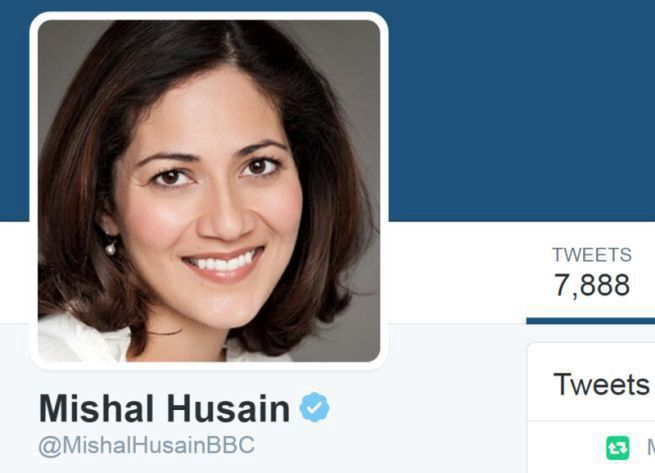The width and height of the screenshot is (655, 473).
Task: Select the white arrows inside retweet icon
Action: tap(617, 448)
